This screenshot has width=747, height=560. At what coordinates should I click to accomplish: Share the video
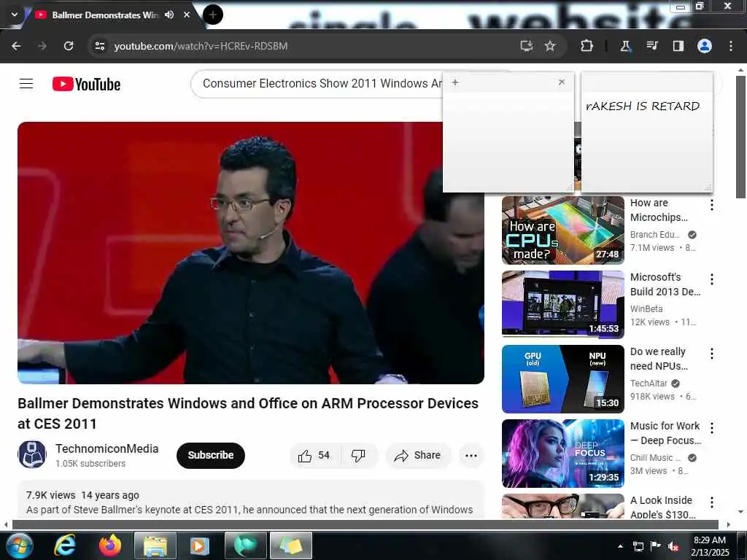click(x=418, y=455)
